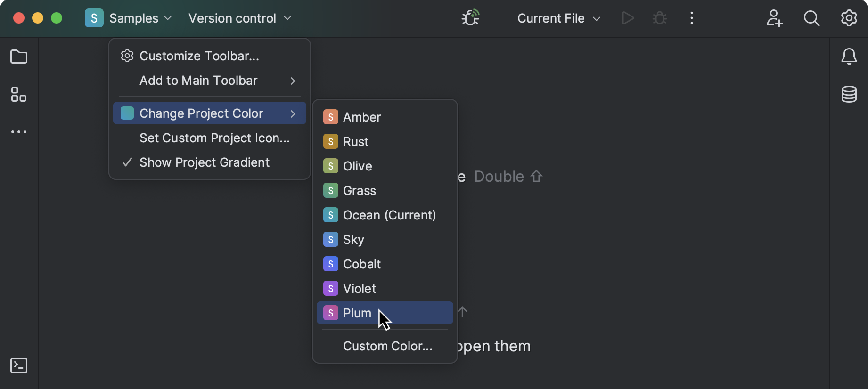Screen dimensions: 868x389
Task: Open the Structure tool window icon
Action: pyautogui.click(x=19, y=94)
